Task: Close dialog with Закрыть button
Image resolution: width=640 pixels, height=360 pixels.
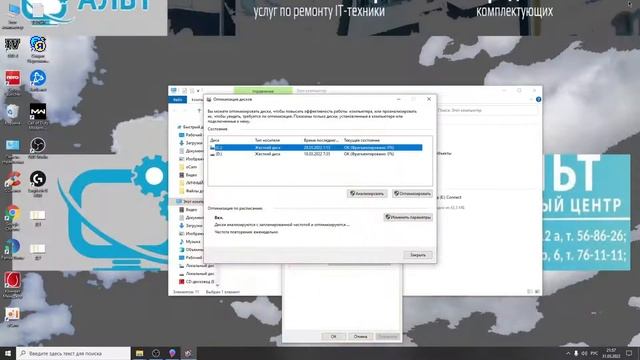Action: coord(418,255)
